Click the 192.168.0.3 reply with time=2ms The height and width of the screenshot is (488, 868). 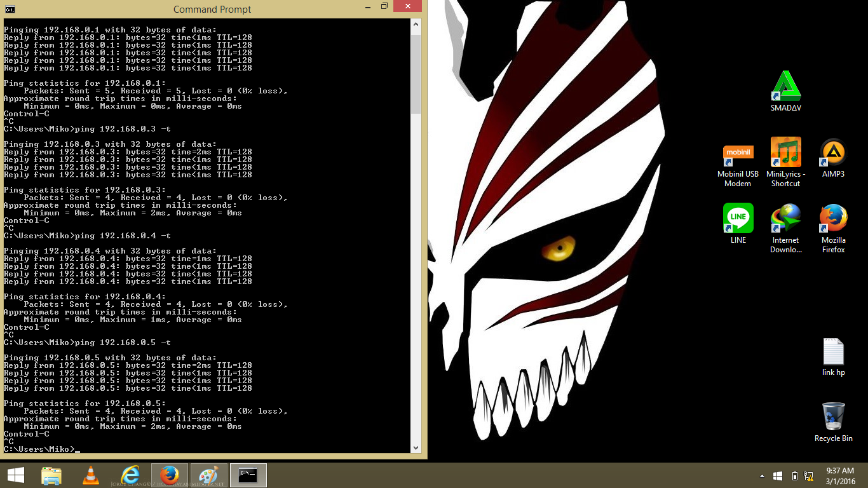(x=128, y=152)
